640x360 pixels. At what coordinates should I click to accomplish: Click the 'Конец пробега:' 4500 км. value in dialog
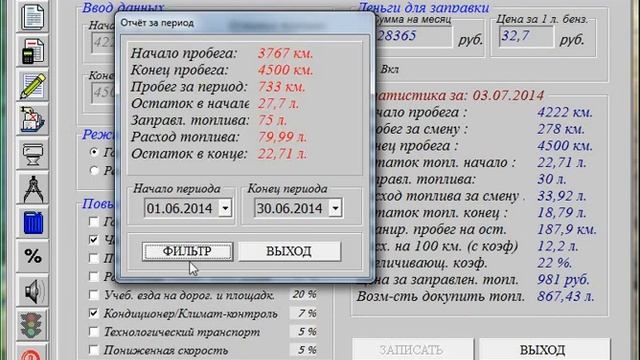point(285,70)
